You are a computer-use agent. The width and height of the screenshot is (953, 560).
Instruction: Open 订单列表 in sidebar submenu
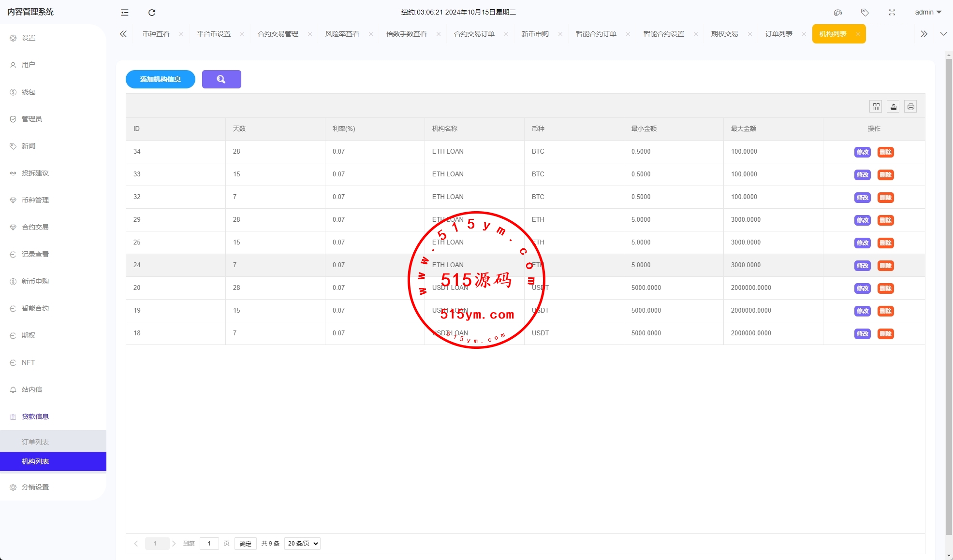[x=35, y=442]
